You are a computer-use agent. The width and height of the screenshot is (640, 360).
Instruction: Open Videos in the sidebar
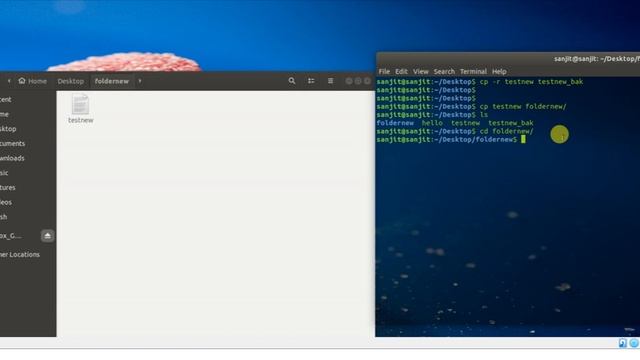point(6,202)
